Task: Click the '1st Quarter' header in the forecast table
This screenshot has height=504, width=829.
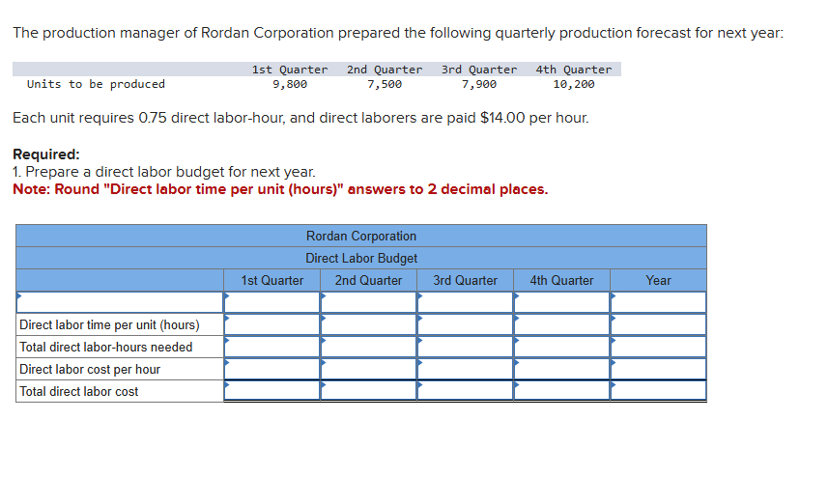Action: (290, 70)
